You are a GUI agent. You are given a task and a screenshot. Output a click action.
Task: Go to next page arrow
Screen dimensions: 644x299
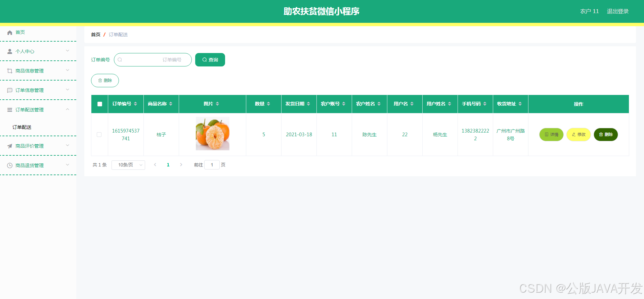coord(181,165)
